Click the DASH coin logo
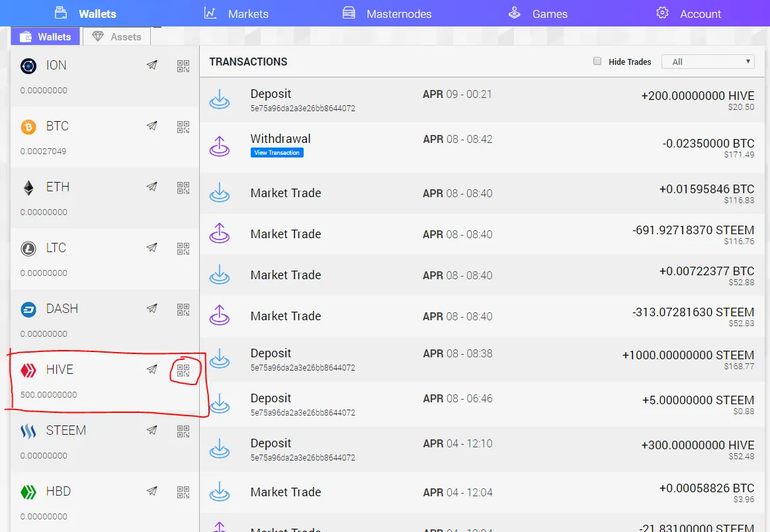This screenshot has height=532, width=770. [x=28, y=310]
